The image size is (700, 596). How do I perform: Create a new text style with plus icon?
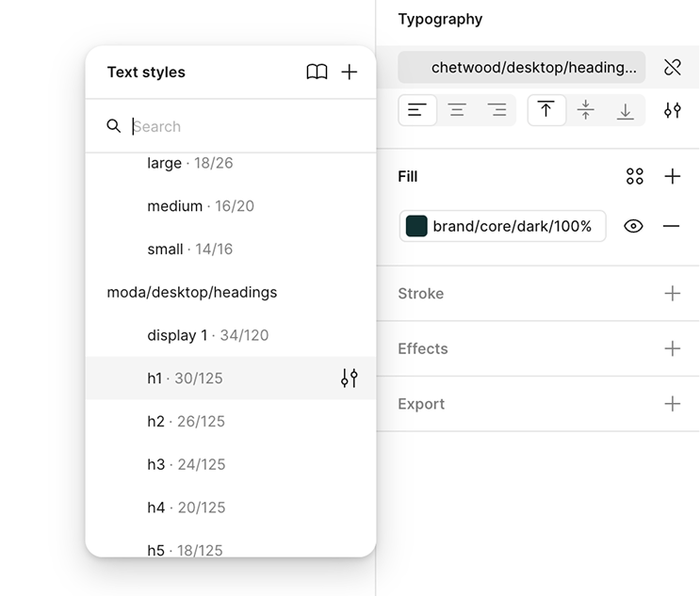pyautogui.click(x=350, y=72)
